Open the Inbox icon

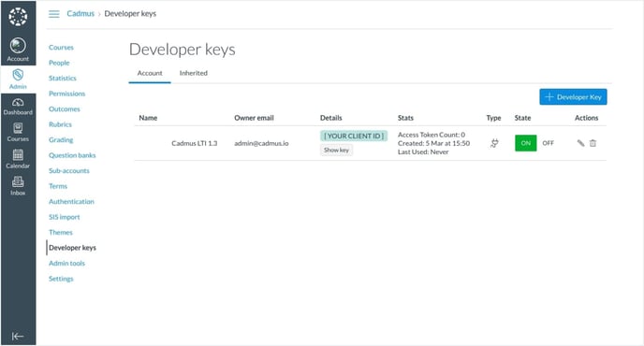tap(18, 181)
